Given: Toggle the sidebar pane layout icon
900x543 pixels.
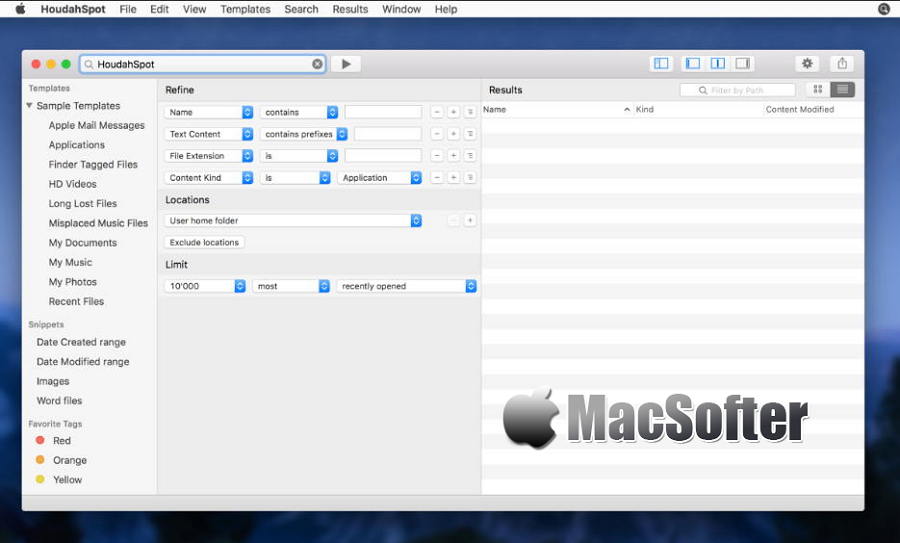Looking at the screenshot, I should click(x=661, y=64).
